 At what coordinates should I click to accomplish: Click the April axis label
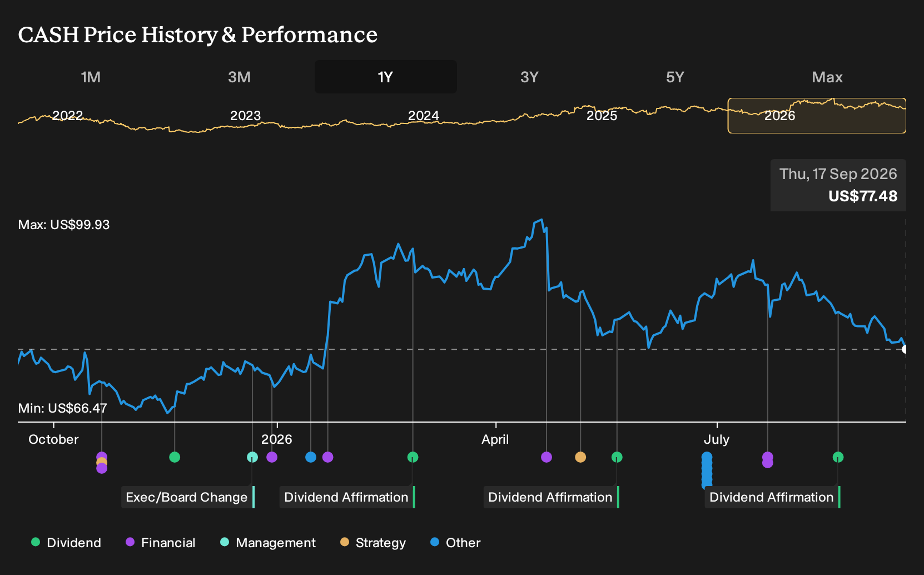495,439
